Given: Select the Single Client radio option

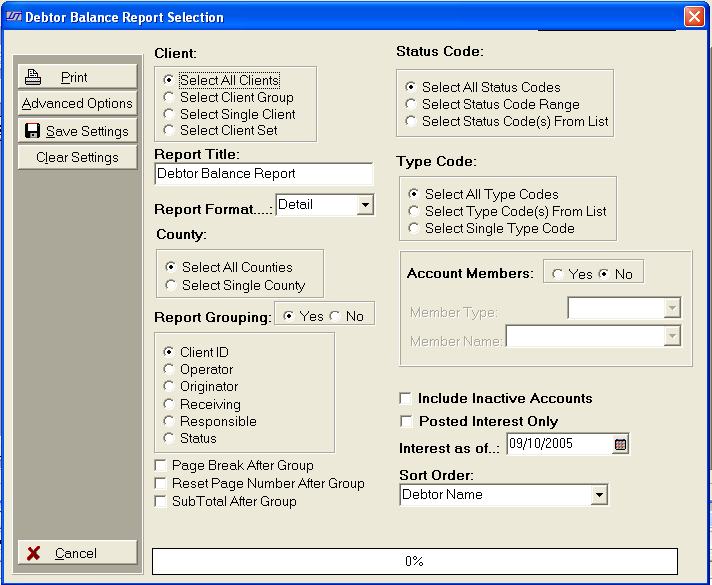Looking at the screenshot, I should 169,115.
